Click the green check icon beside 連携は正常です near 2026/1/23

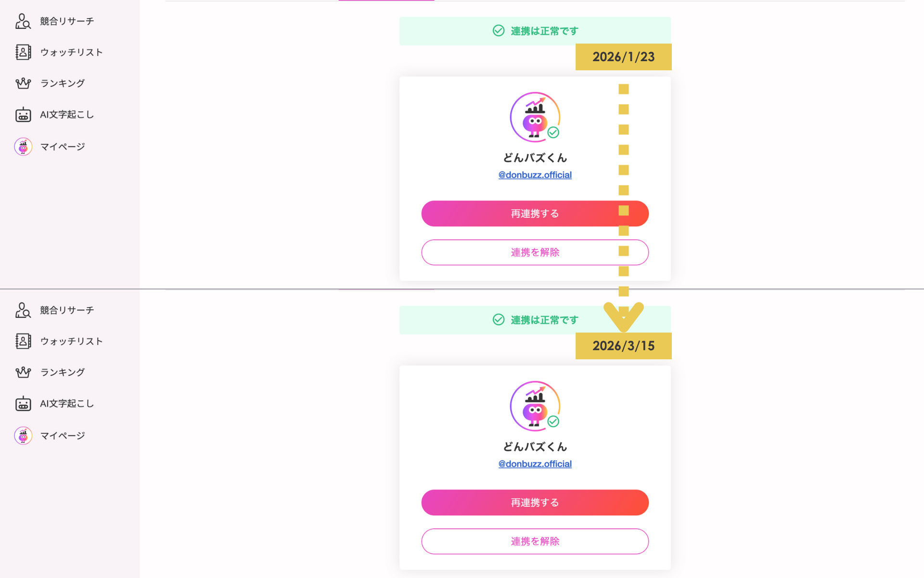499,31
